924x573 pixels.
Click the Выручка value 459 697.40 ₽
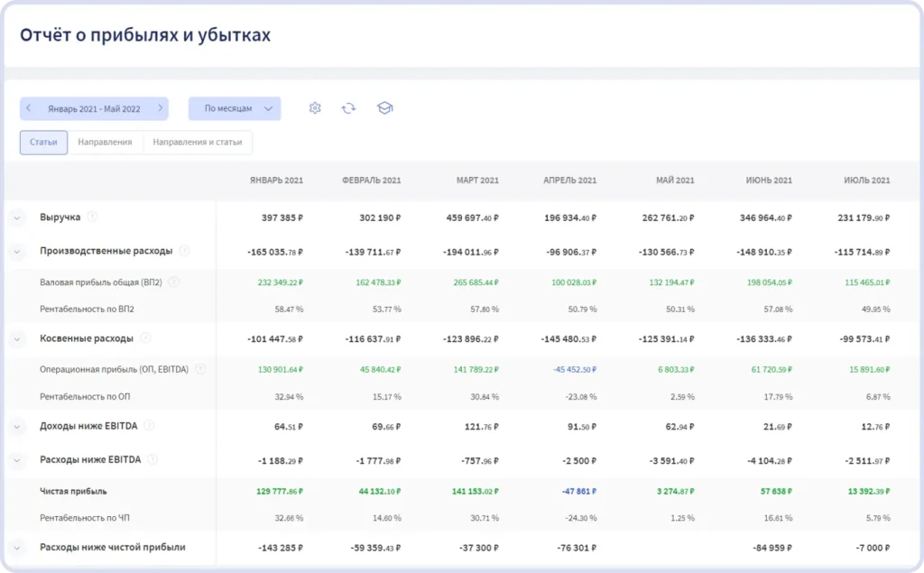(x=473, y=218)
